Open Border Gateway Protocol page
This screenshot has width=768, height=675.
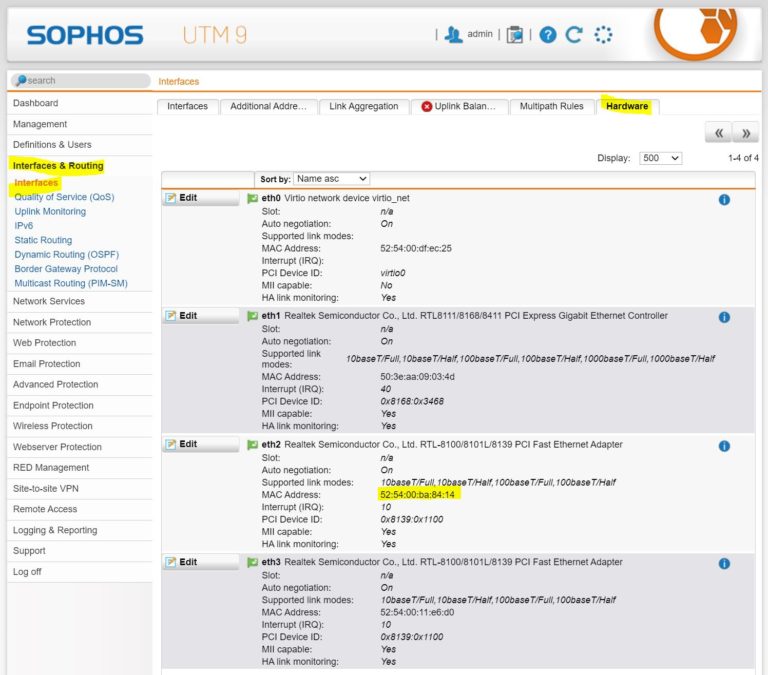66,269
